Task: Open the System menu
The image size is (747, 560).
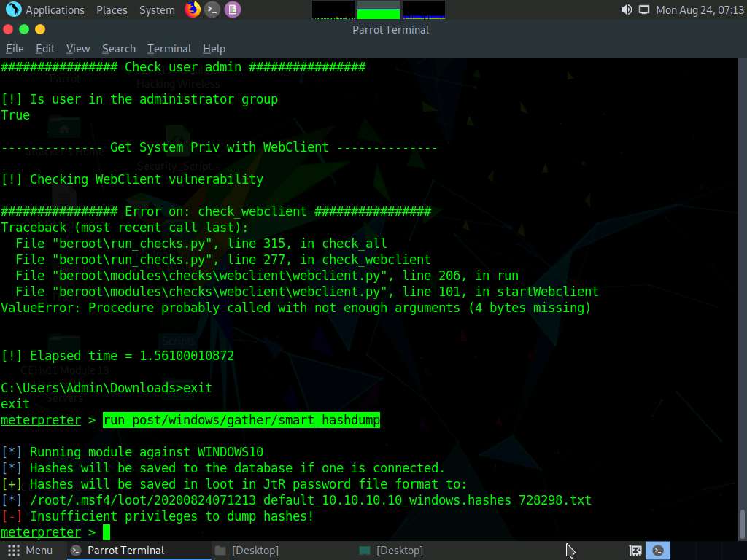Action: [x=157, y=10]
